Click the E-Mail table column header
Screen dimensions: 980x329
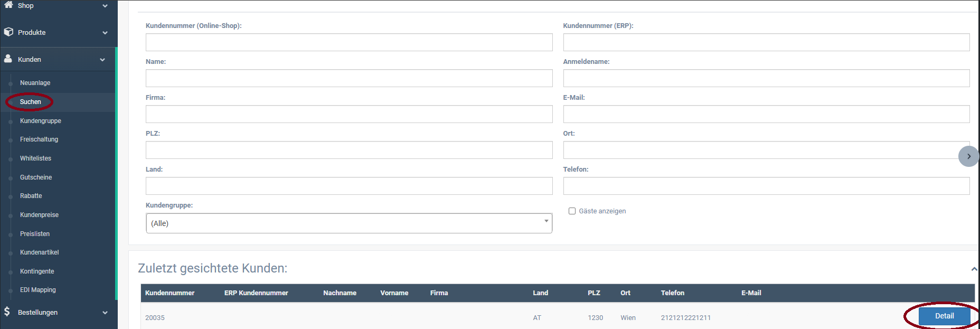coord(751,293)
